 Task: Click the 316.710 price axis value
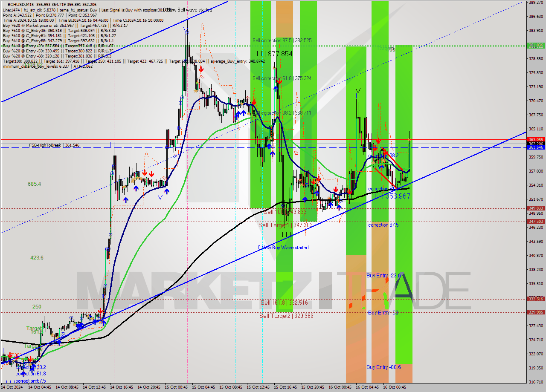(536, 382)
